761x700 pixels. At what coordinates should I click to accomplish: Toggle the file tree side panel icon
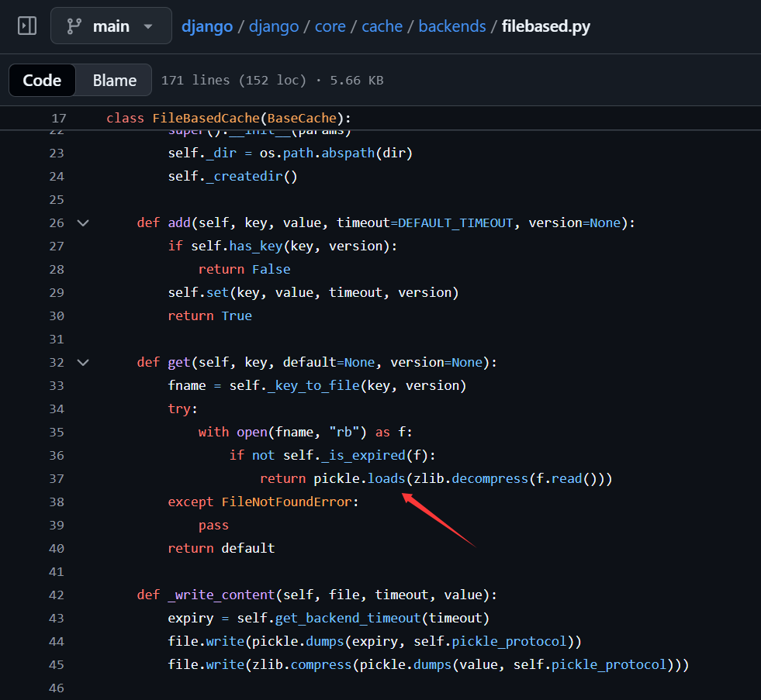[27, 26]
